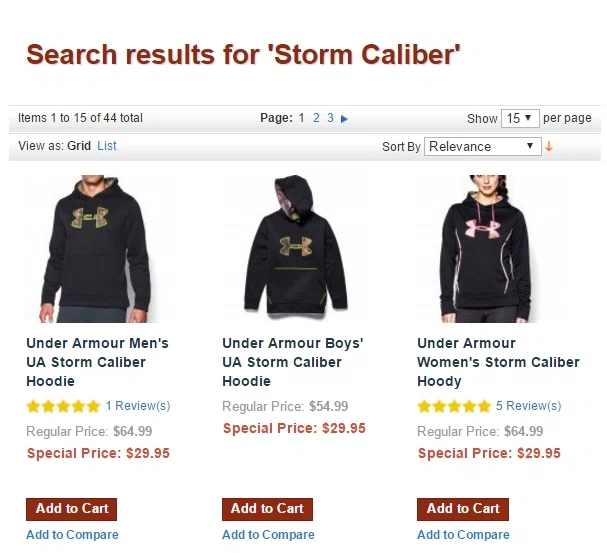The image size is (607, 553).
Task: Add the Women's hoody to cart
Action: pos(463,509)
